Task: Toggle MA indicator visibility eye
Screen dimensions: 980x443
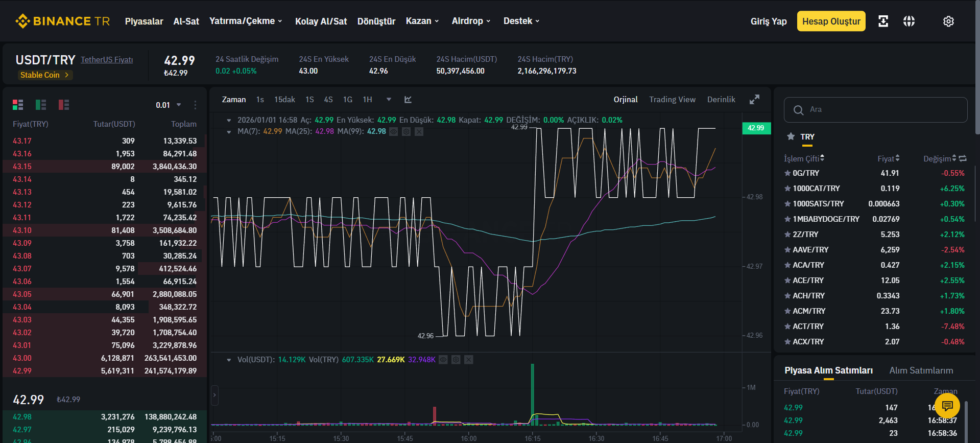Action: click(x=394, y=131)
